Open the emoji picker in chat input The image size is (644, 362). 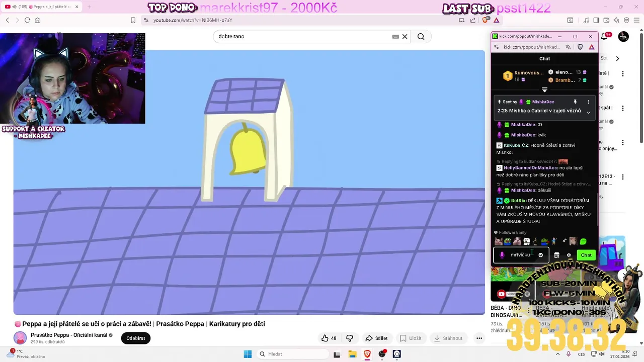[541, 255]
